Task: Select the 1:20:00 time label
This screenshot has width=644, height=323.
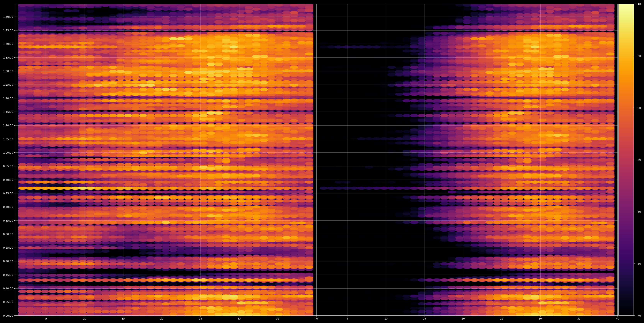Action: click(x=8, y=98)
